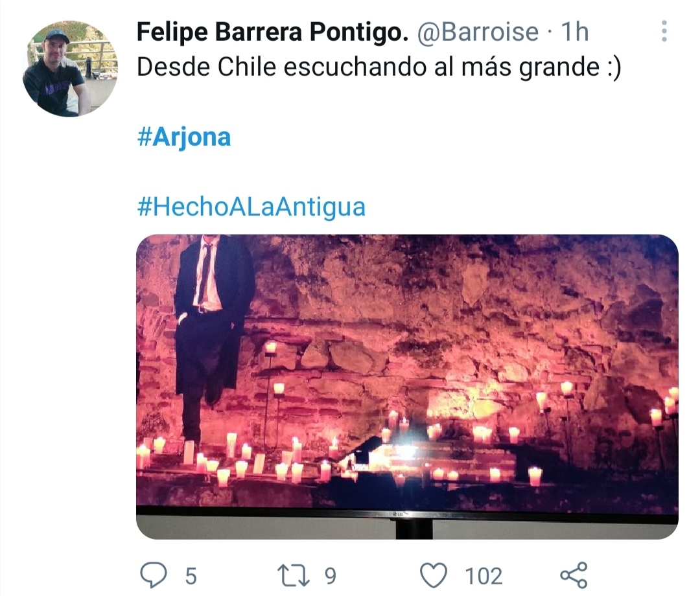Retweet using the arrows icon
700x596 pixels.
coord(294,575)
